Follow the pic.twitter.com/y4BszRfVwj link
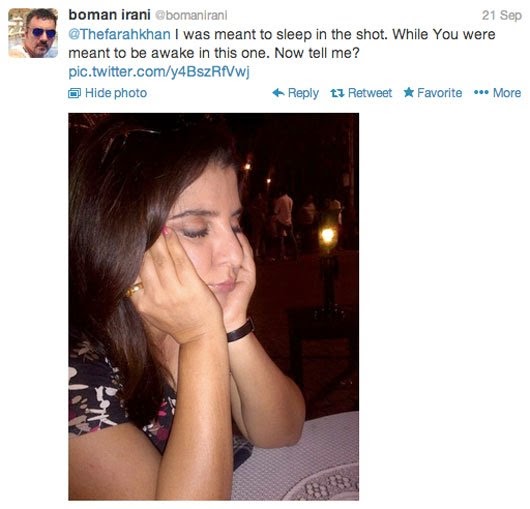530x509 pixels. click(159, 72)
